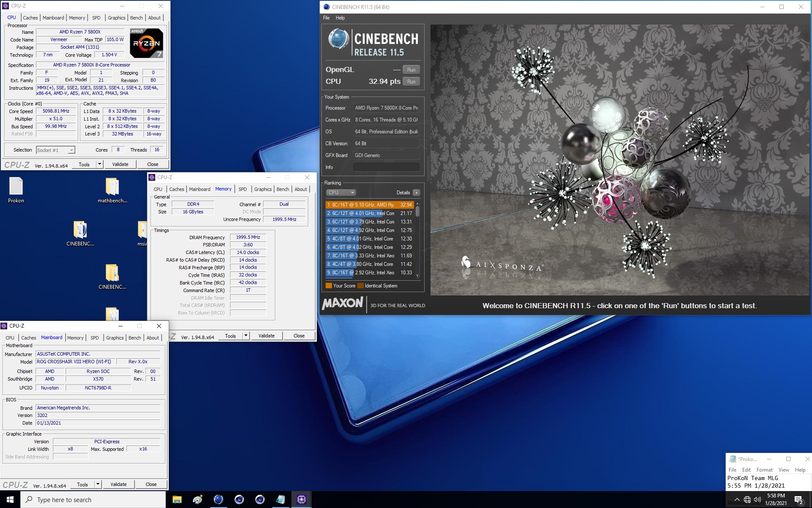Click Close in the Memory CPU-Z window
This screenshot has width=812, height=508.
(299, 336)
